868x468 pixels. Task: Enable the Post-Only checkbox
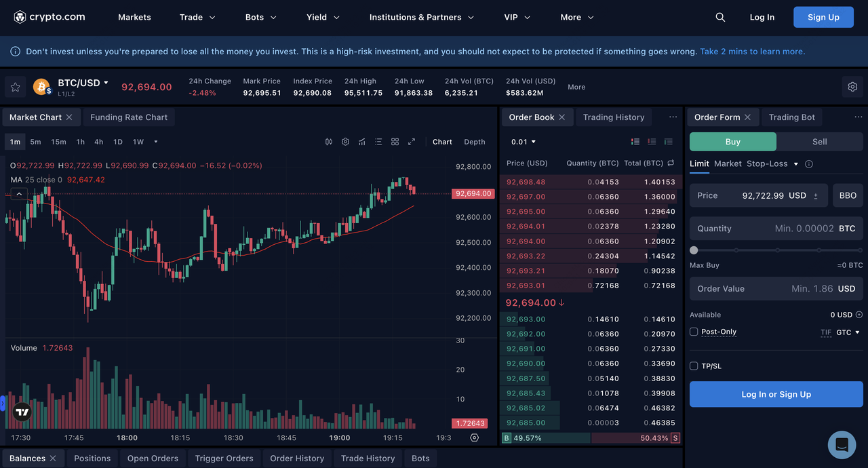point(694,332)
